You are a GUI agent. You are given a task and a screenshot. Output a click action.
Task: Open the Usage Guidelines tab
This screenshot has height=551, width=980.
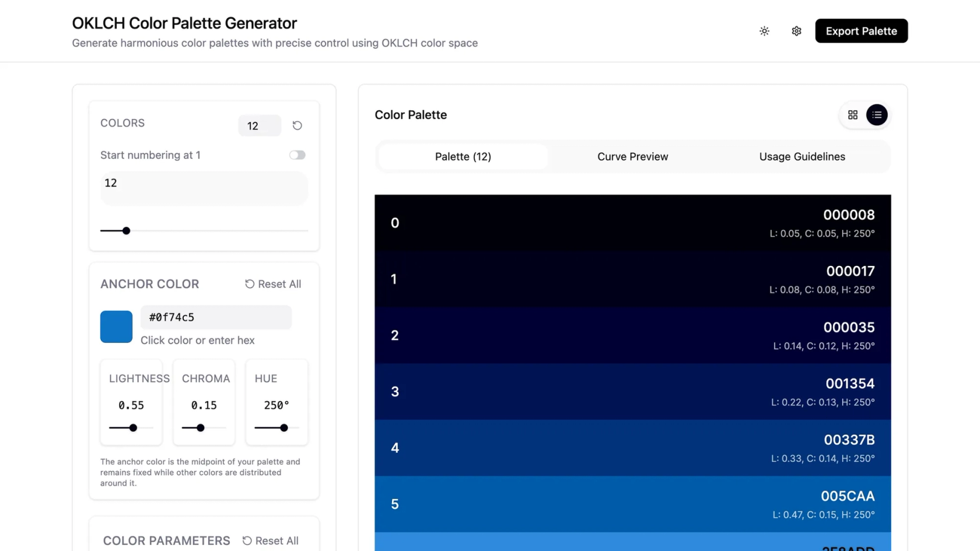[x=801, y=156]
